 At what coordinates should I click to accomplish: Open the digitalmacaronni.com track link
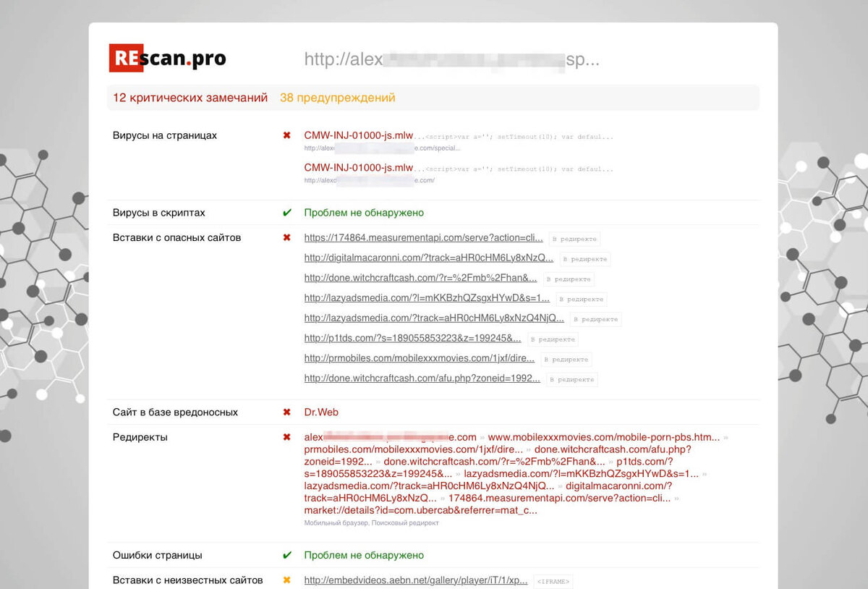coord(429,258)
